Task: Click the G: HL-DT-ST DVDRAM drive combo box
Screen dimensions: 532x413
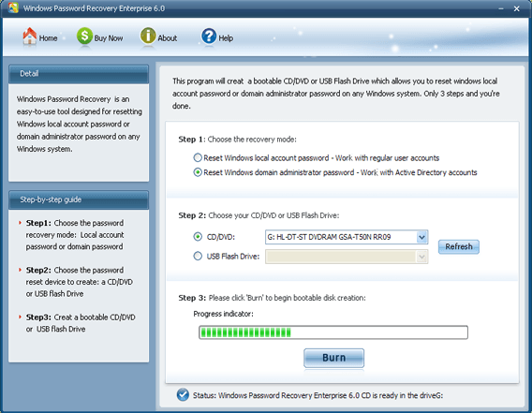Action: [x=347, y=237]
